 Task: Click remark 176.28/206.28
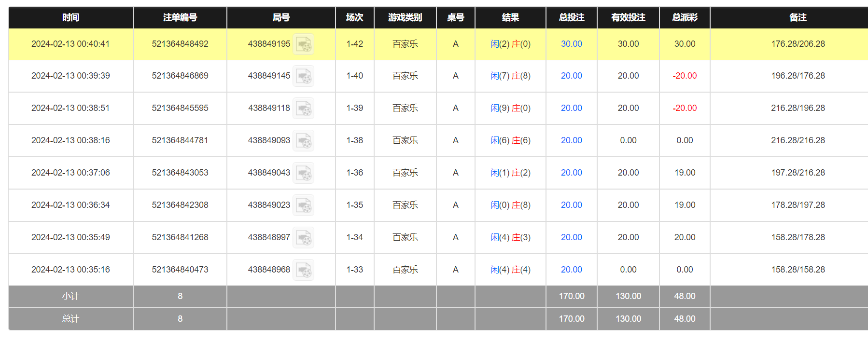[x=798, y=44]
